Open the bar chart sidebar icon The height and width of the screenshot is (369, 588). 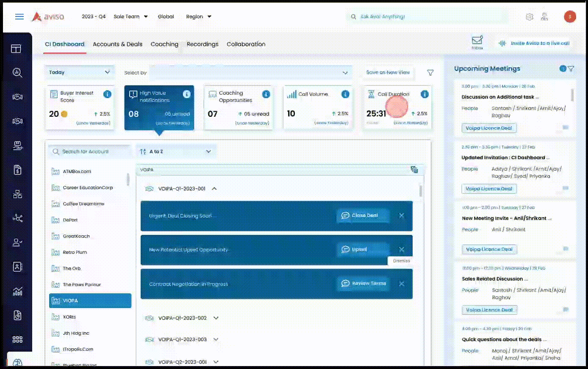pos(17,291)
